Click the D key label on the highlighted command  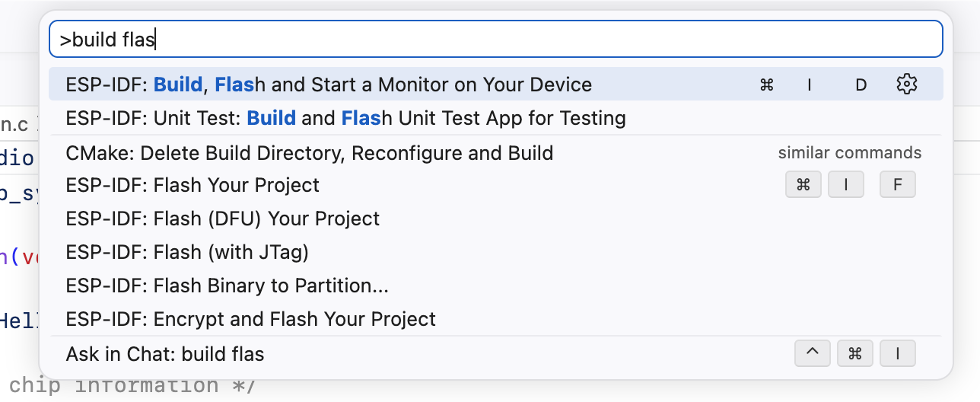tap(861, 85)
